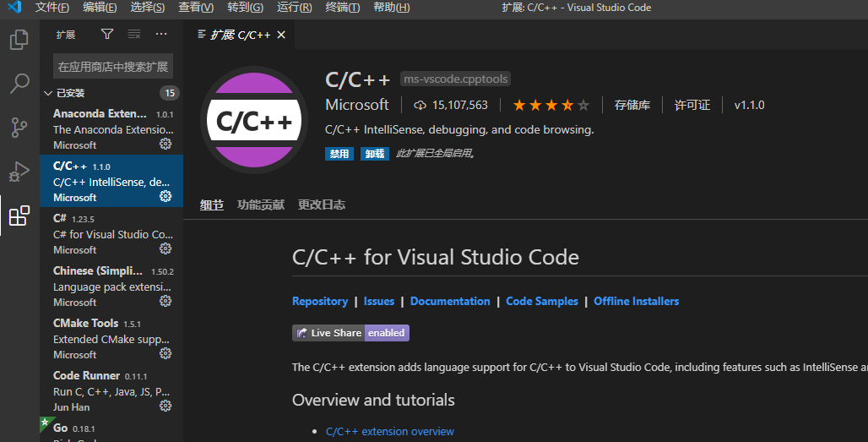Close the C/C++ extension editor tab

click(x=282, y=35)
